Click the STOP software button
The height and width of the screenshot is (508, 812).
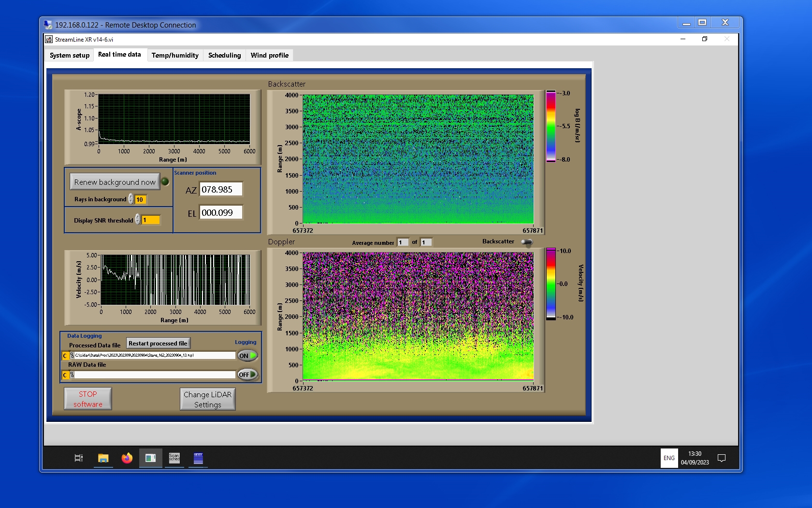coord(88,399)
